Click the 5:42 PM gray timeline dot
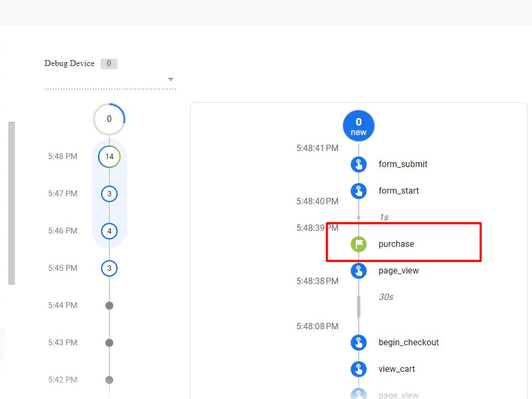532x399 pixels. 109,380
